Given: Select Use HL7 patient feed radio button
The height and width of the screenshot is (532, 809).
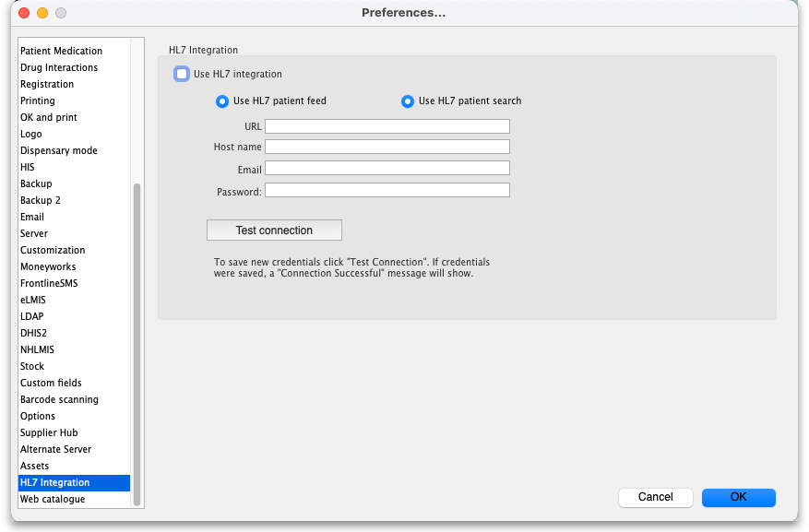Looking at the screenshot, I should tap(221, 101).
